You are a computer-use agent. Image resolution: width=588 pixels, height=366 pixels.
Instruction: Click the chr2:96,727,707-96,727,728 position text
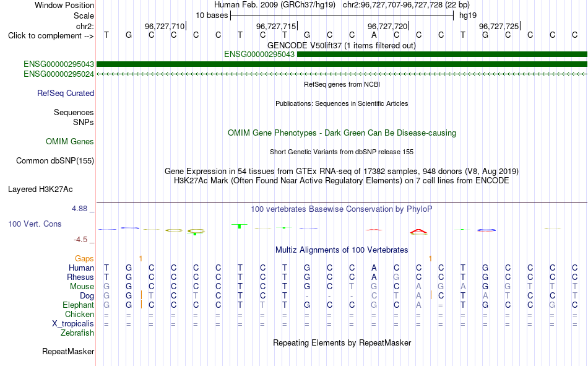[406, 5]
